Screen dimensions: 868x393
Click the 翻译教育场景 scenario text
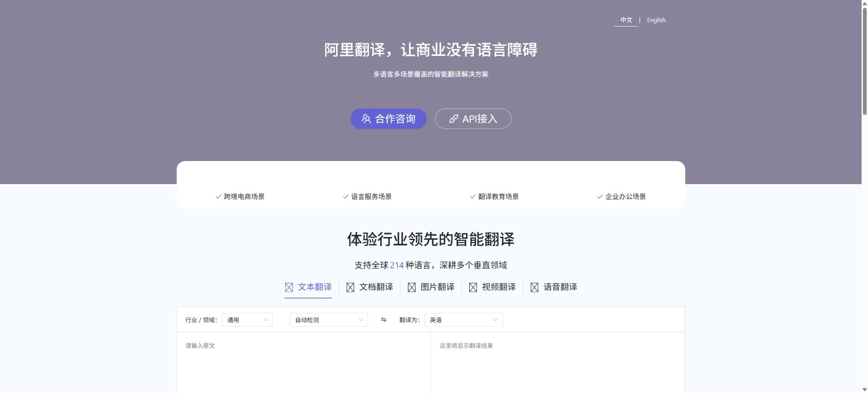click(498, 196)
